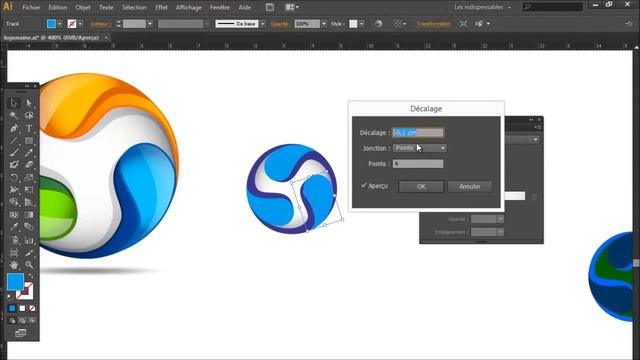Open the arrange documents dropdown
The height and width of the screenshot is (360, 640).
pyautogui.click(x=291, y=7)
